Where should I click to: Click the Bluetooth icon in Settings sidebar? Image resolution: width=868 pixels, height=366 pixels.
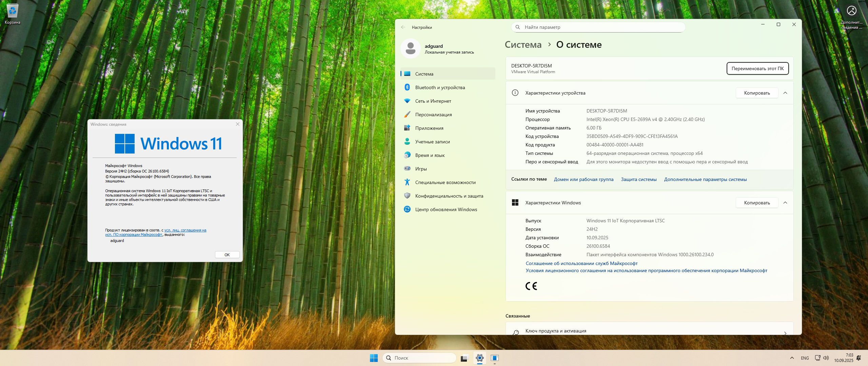(407, 87)
